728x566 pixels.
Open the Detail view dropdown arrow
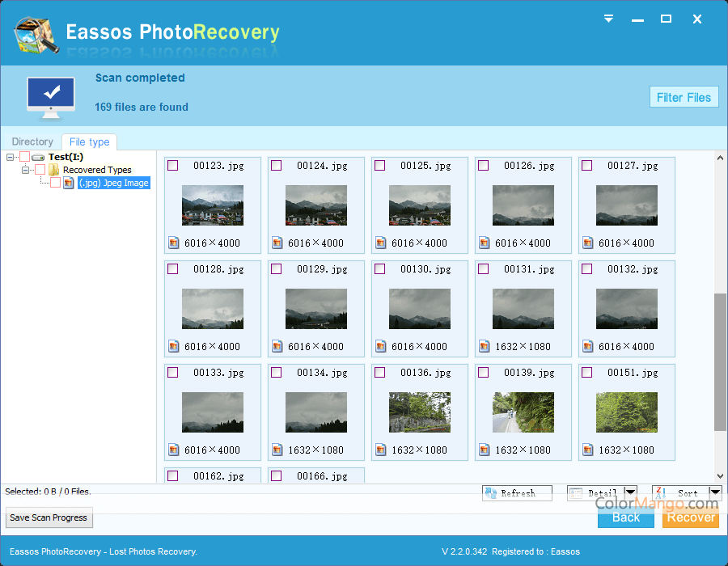630,492
